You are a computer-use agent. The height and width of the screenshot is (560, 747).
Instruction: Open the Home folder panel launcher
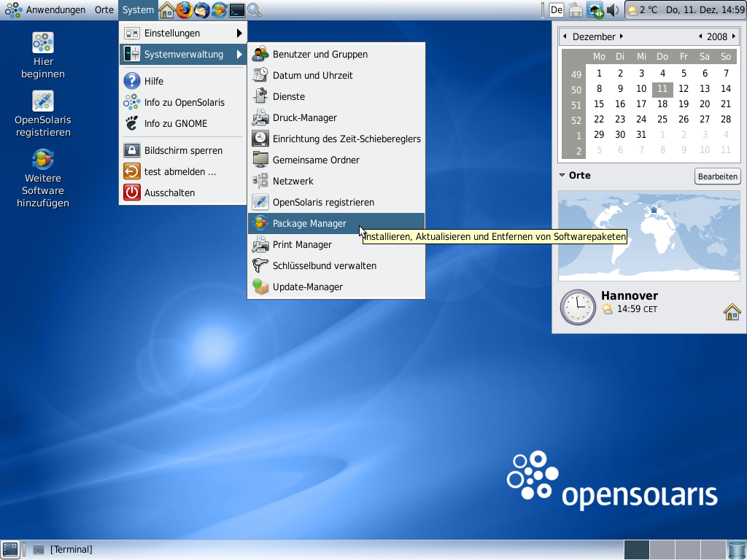(x=167, y=9)
